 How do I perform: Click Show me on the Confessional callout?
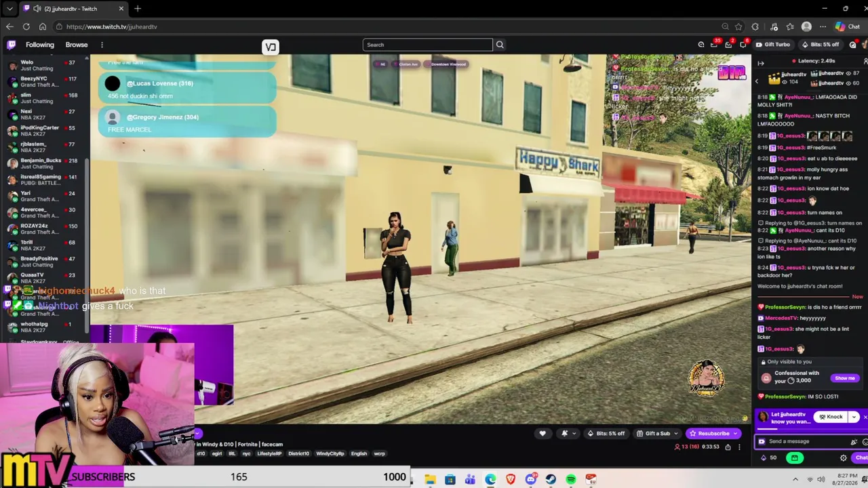[x=845, y=378]
